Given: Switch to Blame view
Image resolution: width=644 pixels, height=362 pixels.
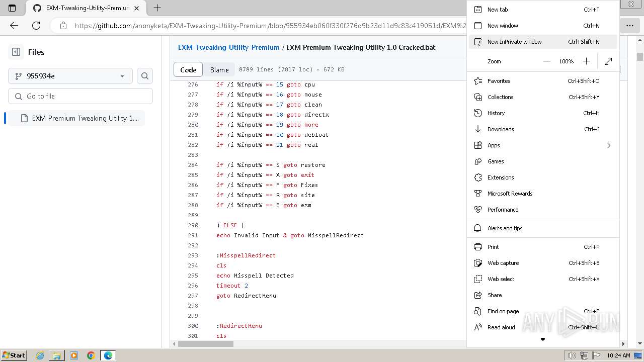Looking at the screenshot, I should (x=219, y=70).
